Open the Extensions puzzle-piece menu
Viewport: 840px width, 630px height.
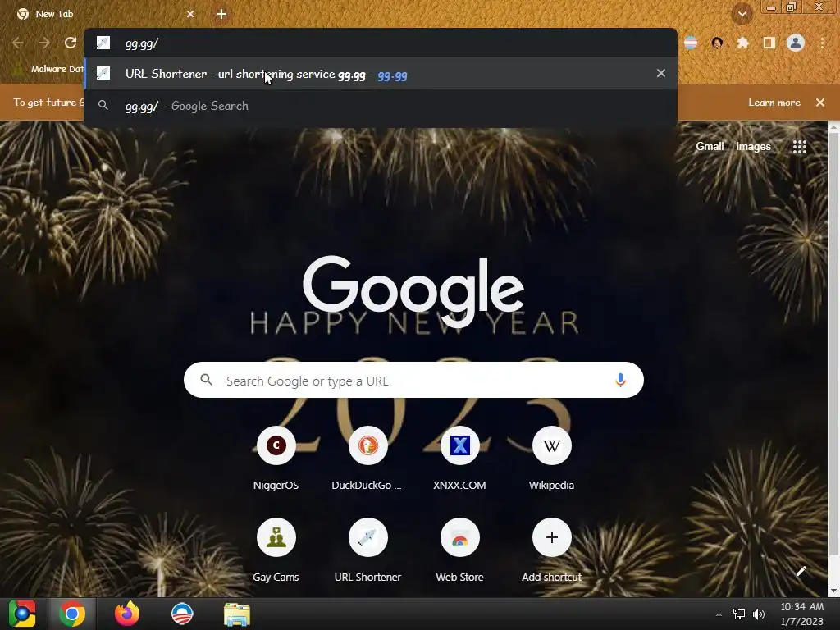pyautogui.click(x=742, y=43)
